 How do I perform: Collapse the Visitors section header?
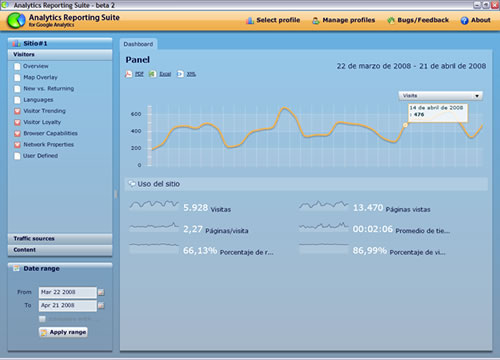[60, 54]
